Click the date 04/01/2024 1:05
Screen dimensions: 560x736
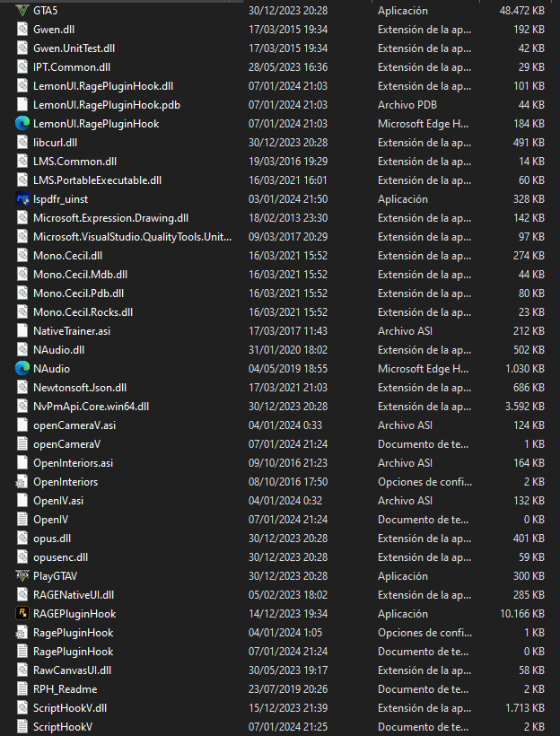coord(285,633)
